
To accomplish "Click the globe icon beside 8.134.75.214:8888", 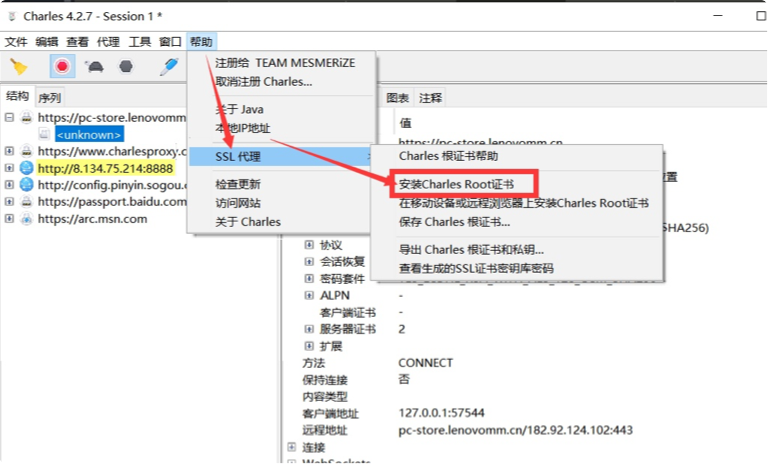I will (26, 168).
